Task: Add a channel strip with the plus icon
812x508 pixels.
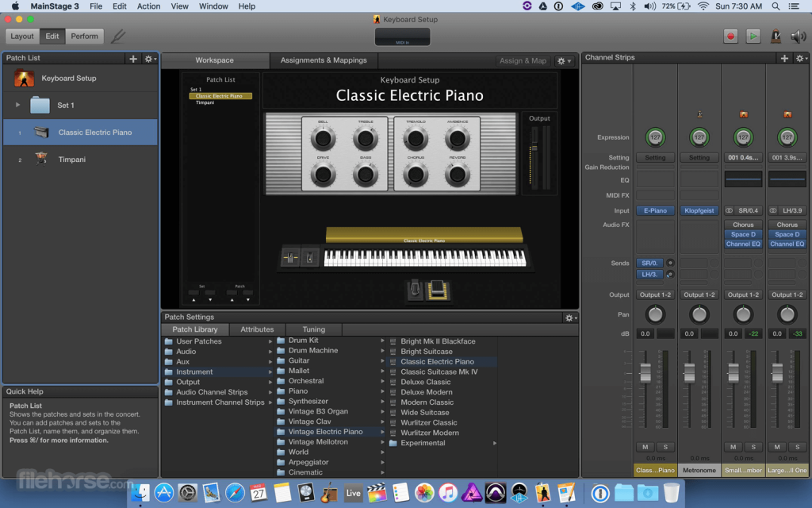Action: 784,59
